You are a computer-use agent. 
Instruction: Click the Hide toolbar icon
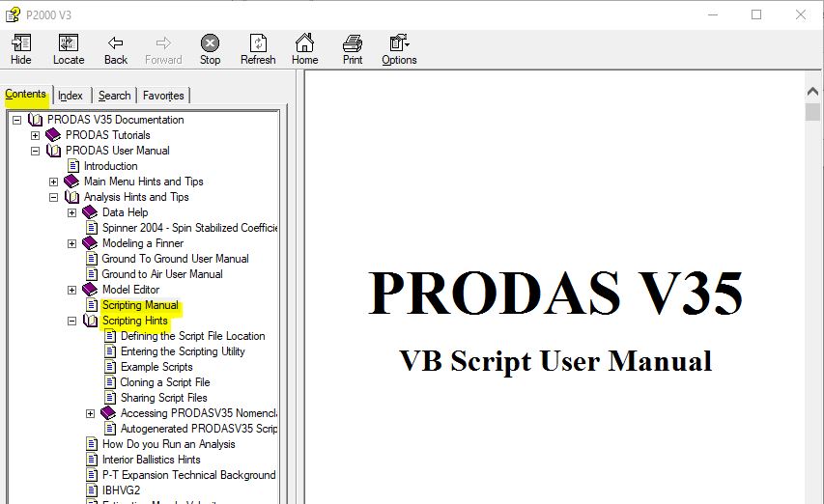click(x=20, y=49)
